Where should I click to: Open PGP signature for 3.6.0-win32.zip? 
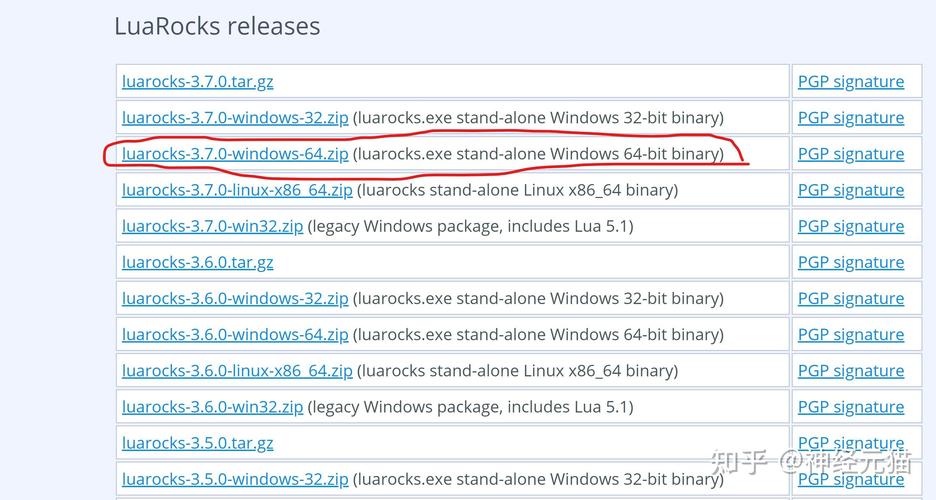(x=851, y=406)
